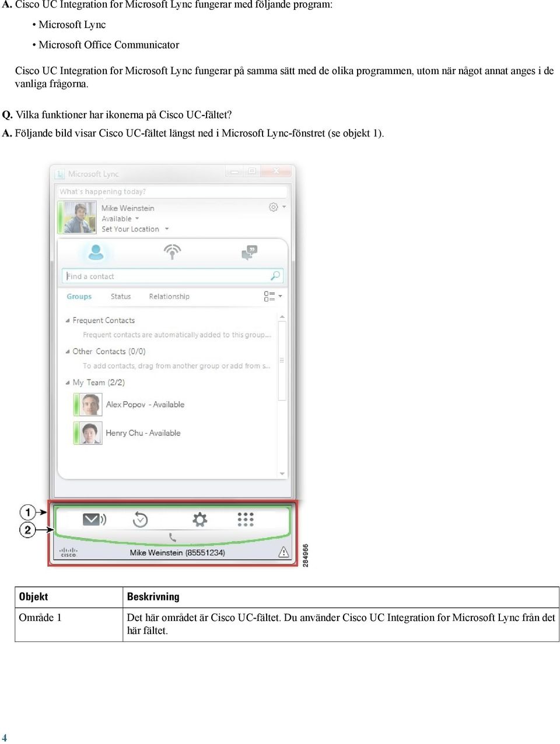Image resolution: width=560 pixels, height=744 pixels.
Task: Click the Beskrivning table header
Action: click(153, 596)
